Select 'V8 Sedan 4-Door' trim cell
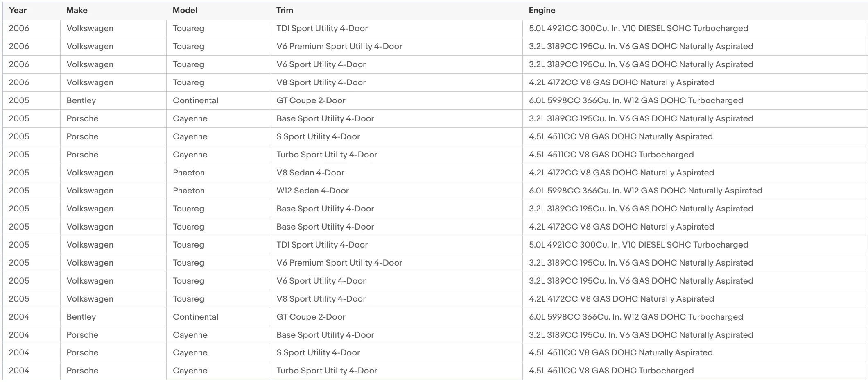868x382 pixels. point(310,173)
